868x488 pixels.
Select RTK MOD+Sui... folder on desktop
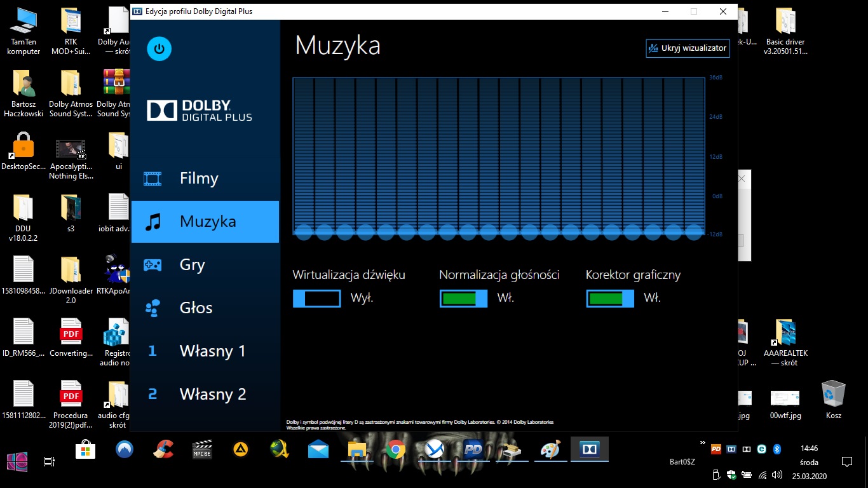click(71, 32)
